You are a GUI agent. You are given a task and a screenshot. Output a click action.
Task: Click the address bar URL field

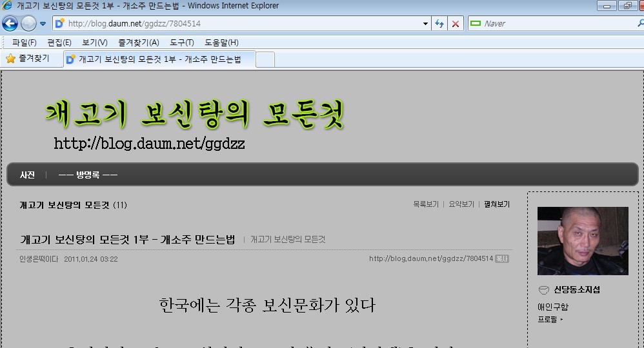pyautogui.click(x=241, y=23)
